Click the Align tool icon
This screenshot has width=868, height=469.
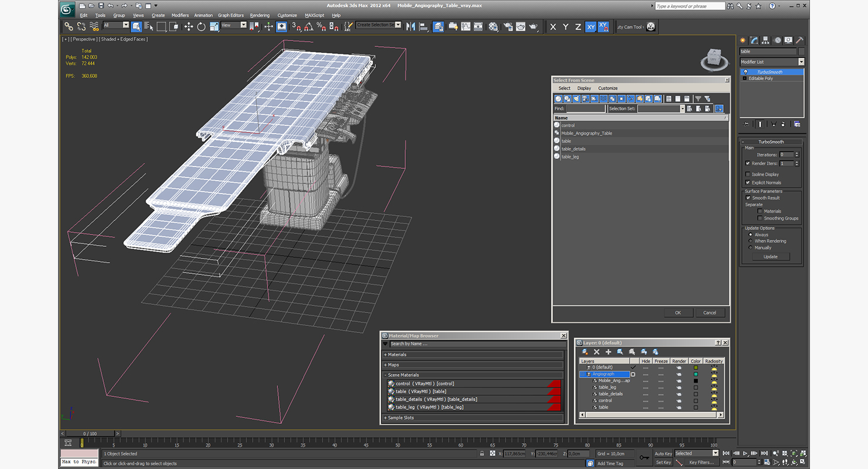(x=424, y=26)
